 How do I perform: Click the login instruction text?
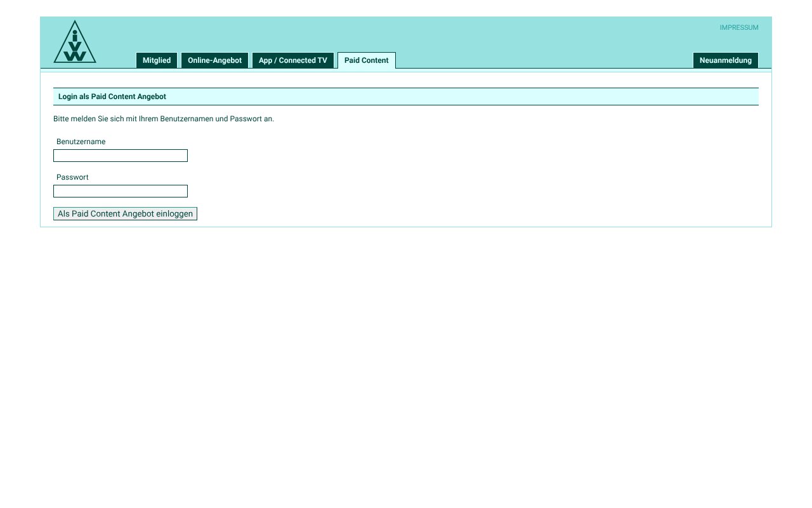point(164,119)
